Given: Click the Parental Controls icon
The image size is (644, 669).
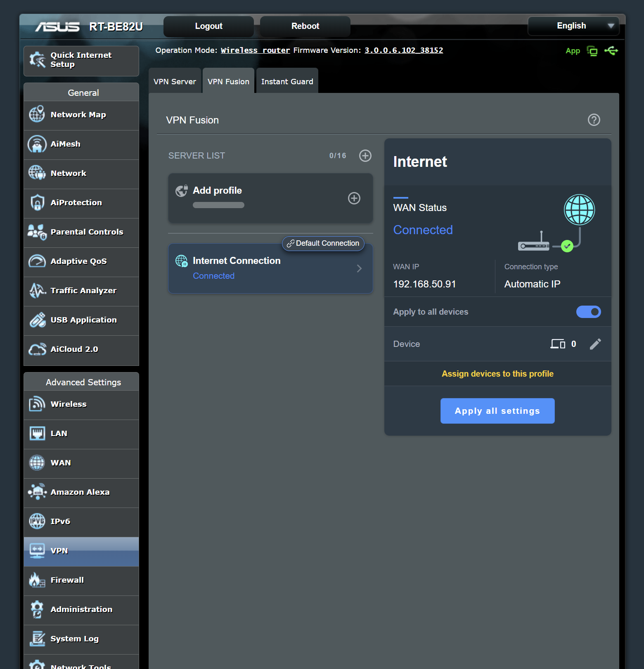Looking at the screenshot, I should (37, 232).
